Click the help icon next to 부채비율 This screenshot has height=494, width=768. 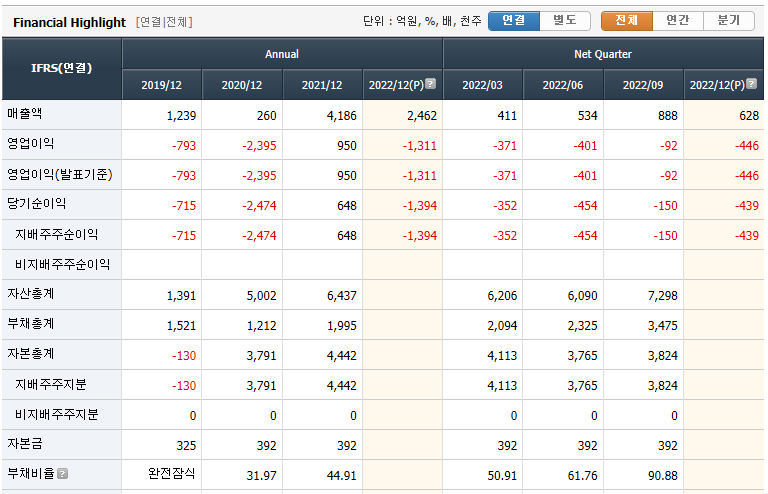62,473
